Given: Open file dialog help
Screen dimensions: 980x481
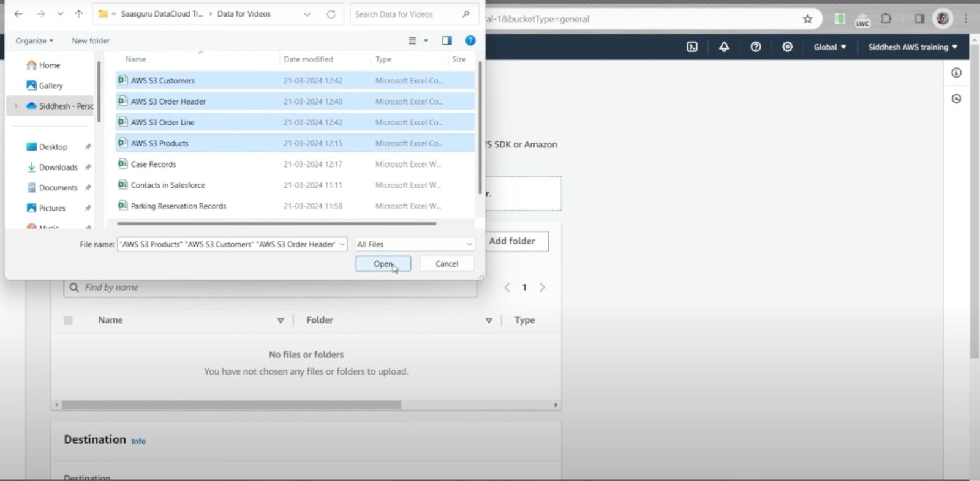Looking at the screenshot, I should 470,41.
